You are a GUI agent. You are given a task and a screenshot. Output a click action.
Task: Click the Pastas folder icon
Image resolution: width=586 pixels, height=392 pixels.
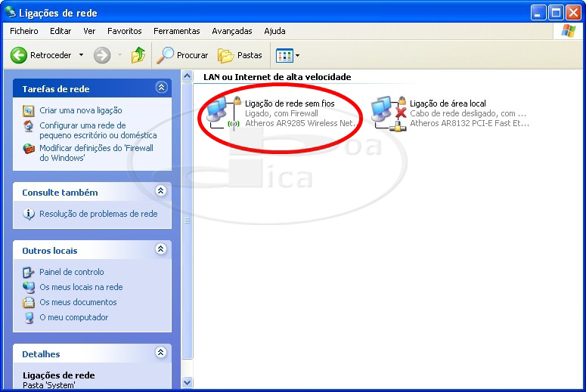click(x=226, y=56)
